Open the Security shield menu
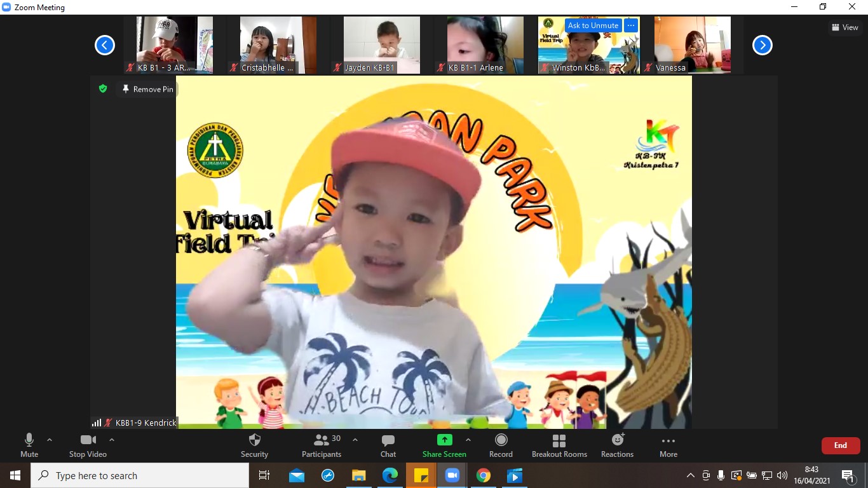This screenshot has width=868, height=488. pos(254,445)
